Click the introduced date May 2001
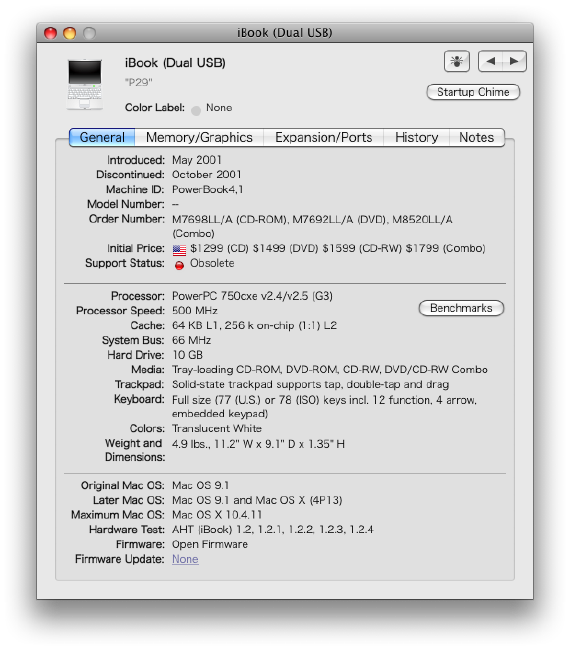 197,160
